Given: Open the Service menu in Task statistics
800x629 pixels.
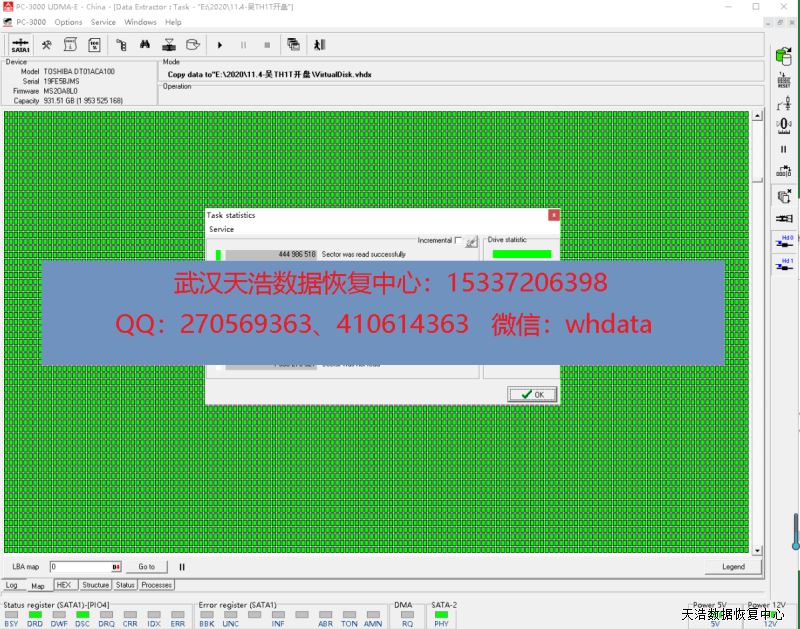Looking at the screenshot, I should coord(221,229).
